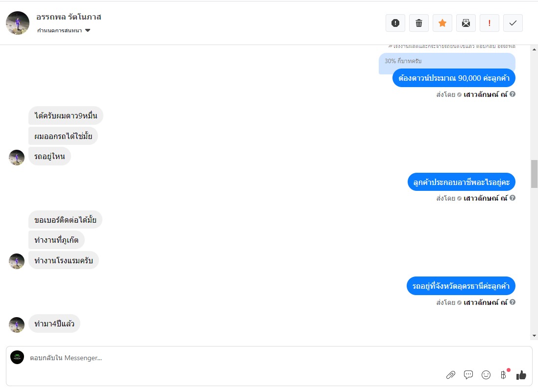Image resolution: width=538 pixels, height=392 pixels.
Task: Click the อรรถพล รัตโนภาส contact name
Action: click(x=69, y=17)
